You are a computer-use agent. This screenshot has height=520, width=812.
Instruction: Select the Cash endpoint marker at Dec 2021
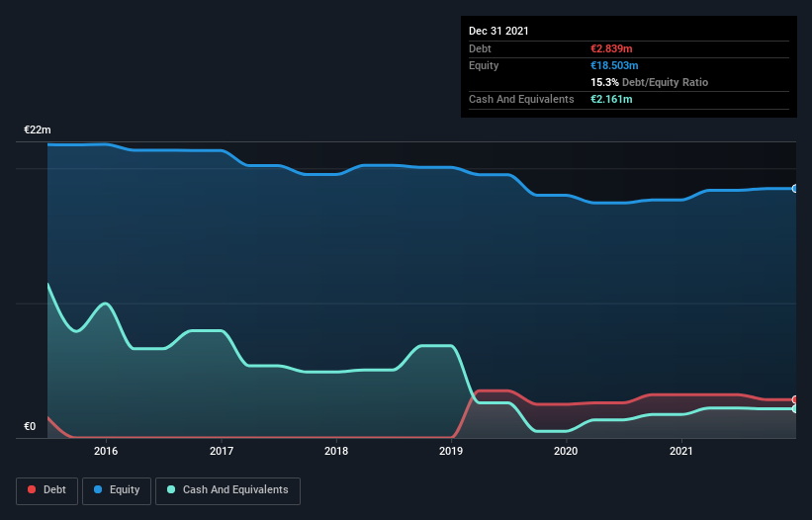[794, 408]
